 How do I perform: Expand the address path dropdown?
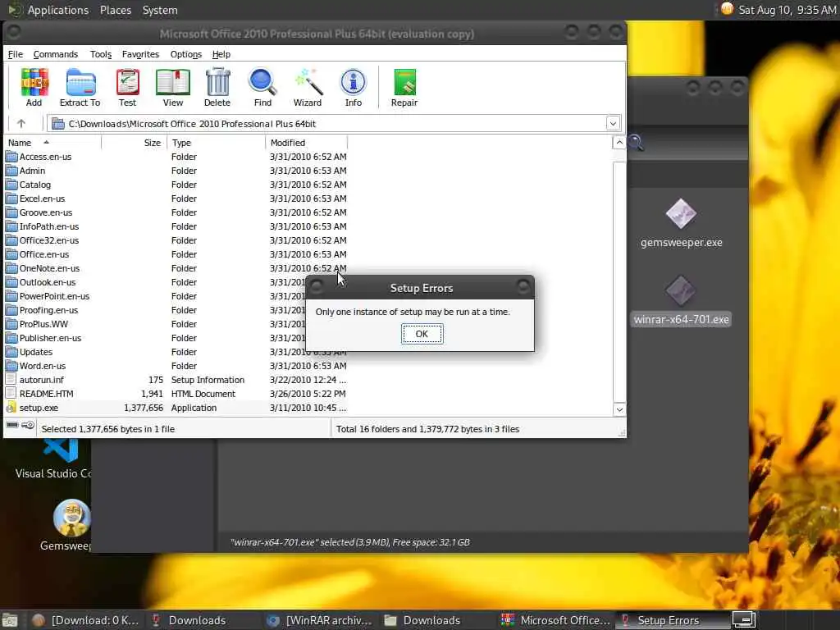(x=613, y=124)
